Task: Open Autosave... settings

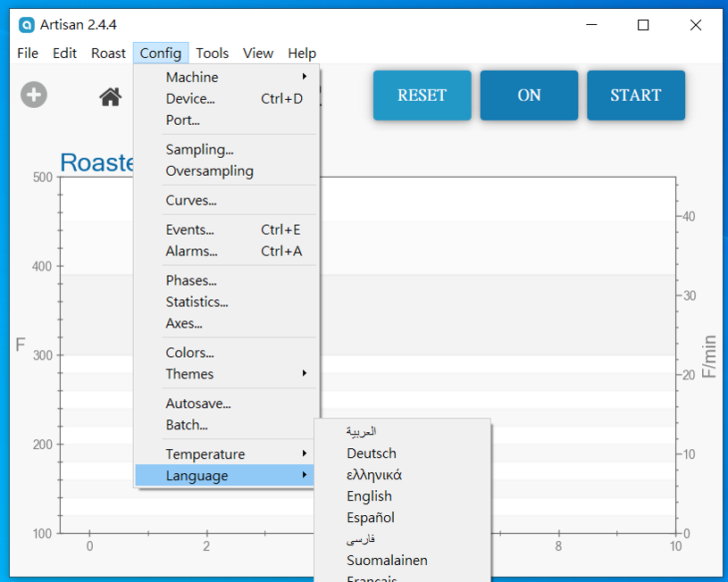Action: (x=226, y=403)
